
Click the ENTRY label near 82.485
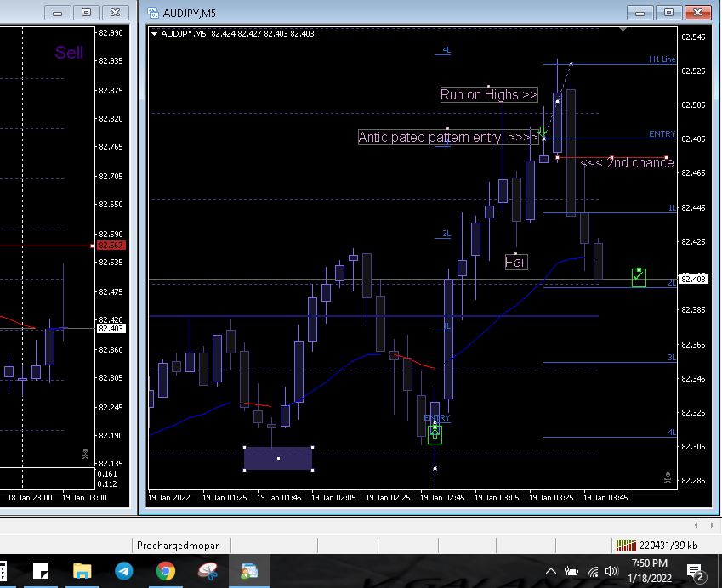click(x=662, y=134)
